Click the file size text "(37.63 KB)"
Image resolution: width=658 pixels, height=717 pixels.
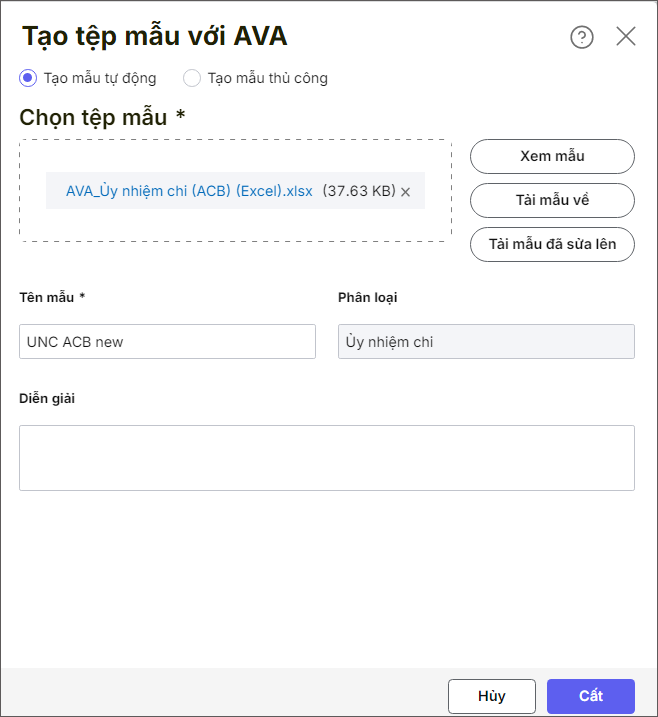(358, 191)
